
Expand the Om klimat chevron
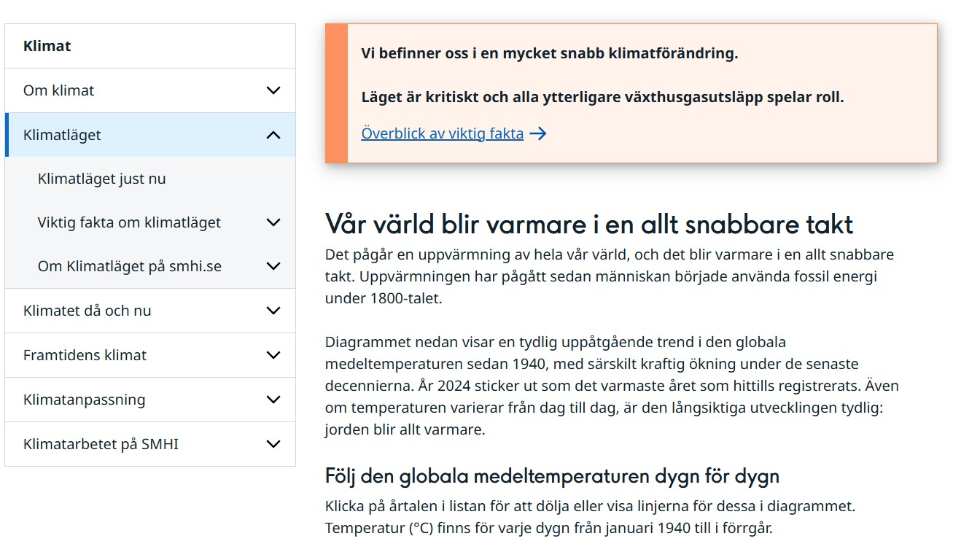pyautogui.click(x=273, y=90)
